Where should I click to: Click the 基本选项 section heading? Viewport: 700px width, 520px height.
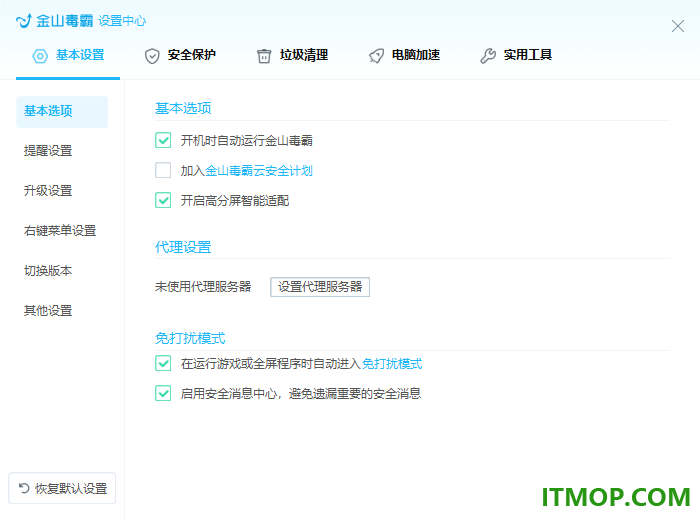[x=183, y=108]
